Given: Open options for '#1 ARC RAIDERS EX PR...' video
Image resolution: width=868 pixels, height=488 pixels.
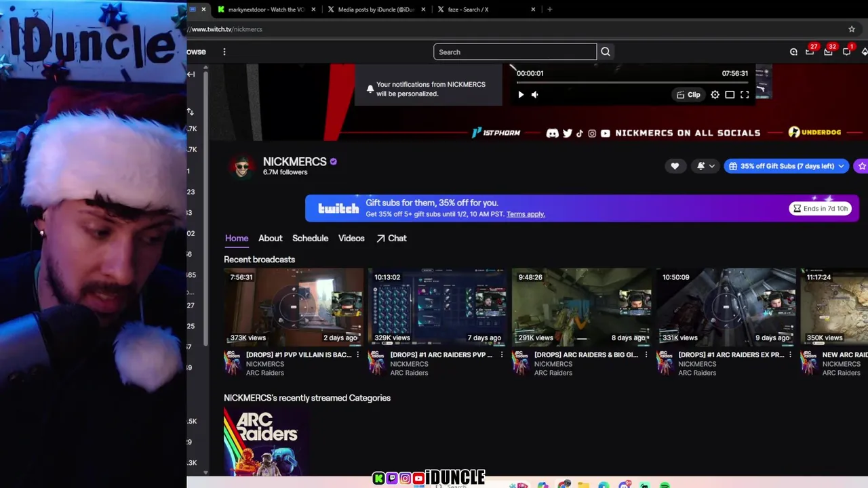Looking at the screenshot, I should [x=790, y=354].
